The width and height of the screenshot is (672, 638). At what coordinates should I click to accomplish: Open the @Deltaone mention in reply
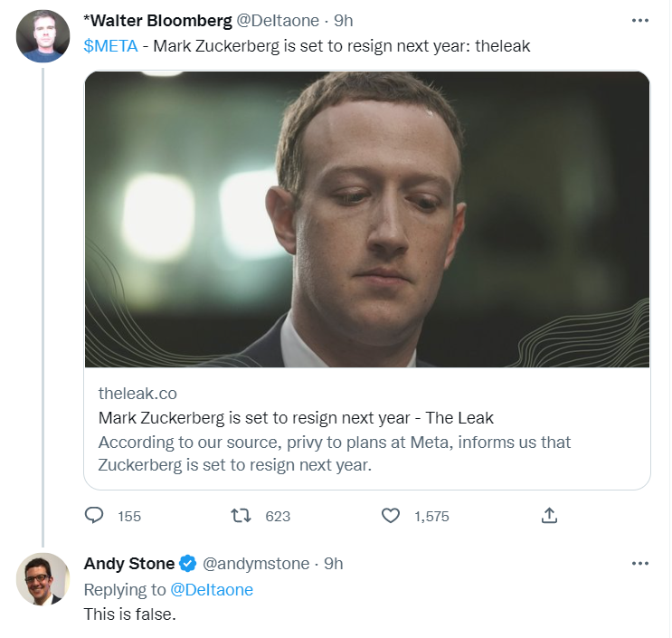(213, 590)
